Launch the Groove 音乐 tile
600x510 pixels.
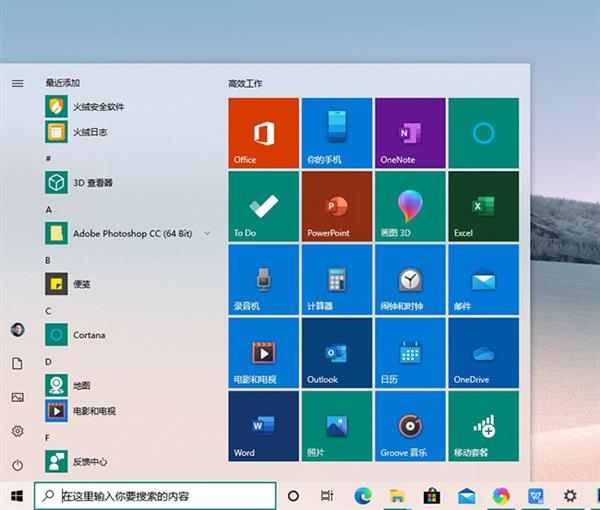pyautogui.click(x=410, y=426)
